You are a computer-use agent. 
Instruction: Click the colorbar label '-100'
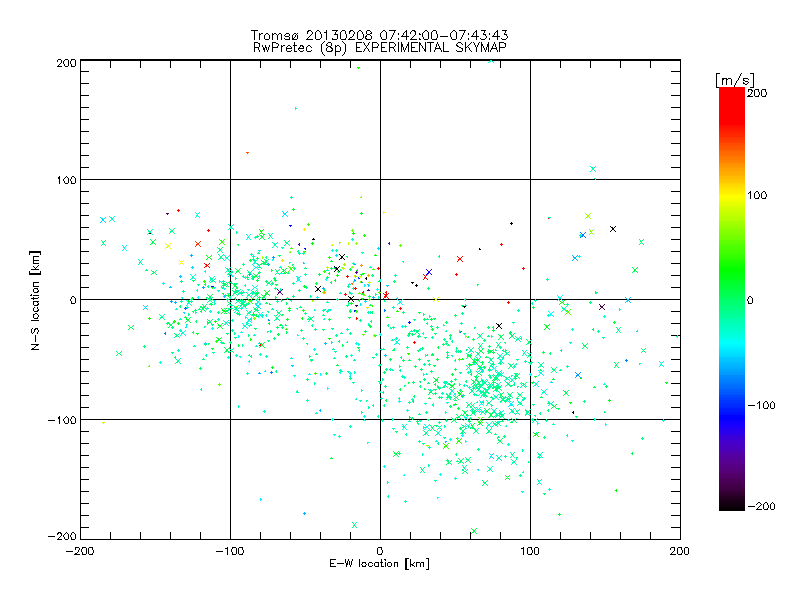coord(761,405)
